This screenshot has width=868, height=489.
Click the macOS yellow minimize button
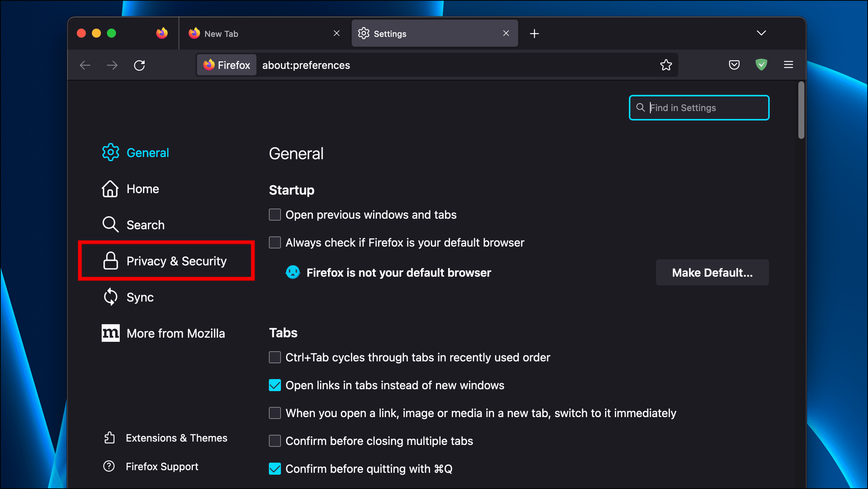click(x=96, y=33)
